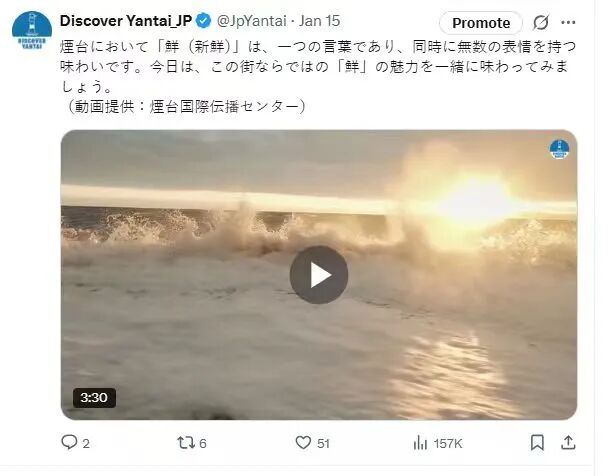Click the Grok circle-slash icon
Image resolution: width=616 pixels, height=476 pixels.
point(541,22)
